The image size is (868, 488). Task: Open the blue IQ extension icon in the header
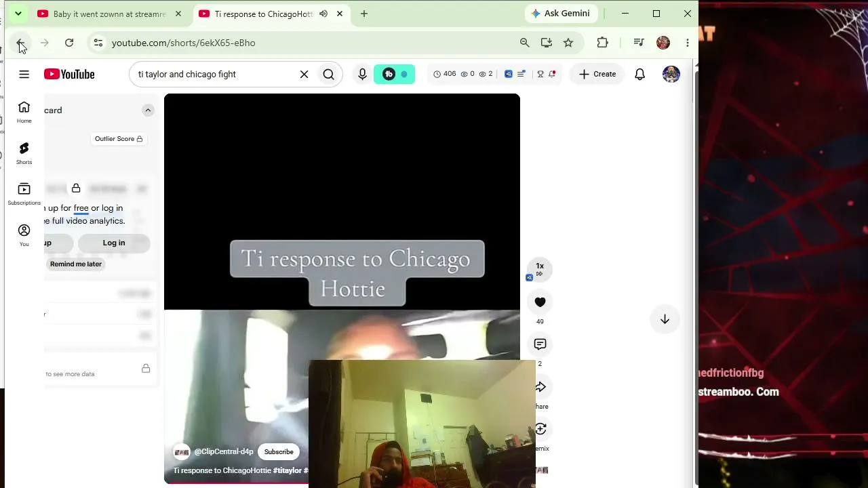pyautogui.click(x=509, y=74)
